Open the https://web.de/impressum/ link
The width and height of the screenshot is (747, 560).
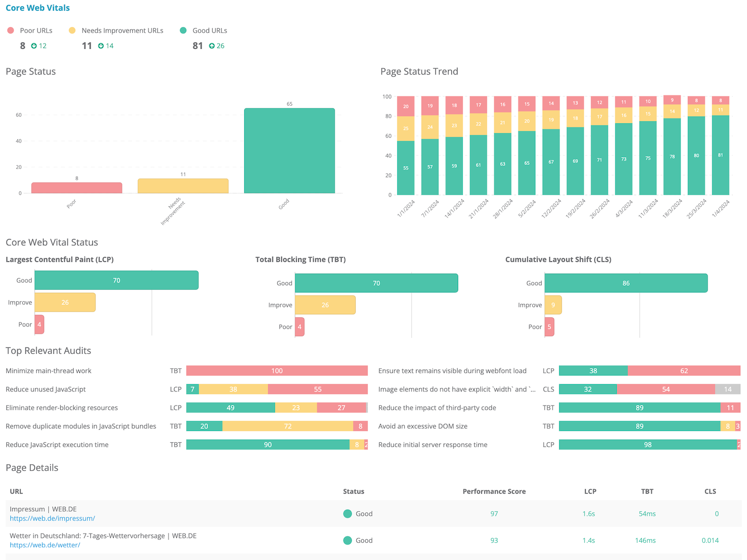52,518
